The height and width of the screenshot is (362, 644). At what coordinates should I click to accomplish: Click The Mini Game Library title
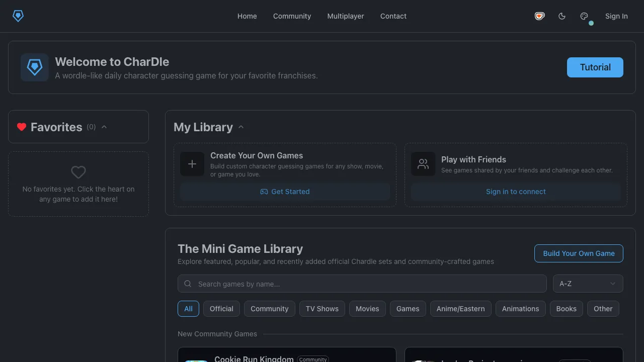coord(240,249)
